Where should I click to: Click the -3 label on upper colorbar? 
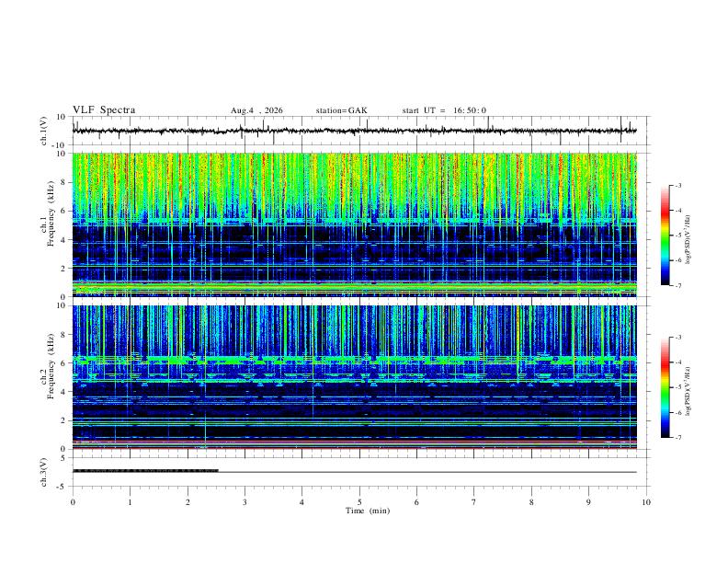678,185
